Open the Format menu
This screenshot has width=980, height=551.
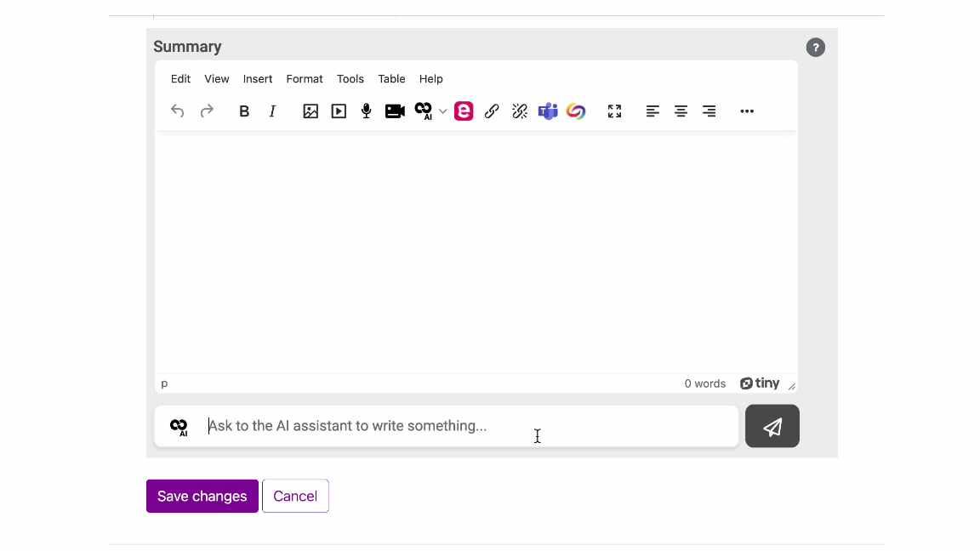[305, 79]
